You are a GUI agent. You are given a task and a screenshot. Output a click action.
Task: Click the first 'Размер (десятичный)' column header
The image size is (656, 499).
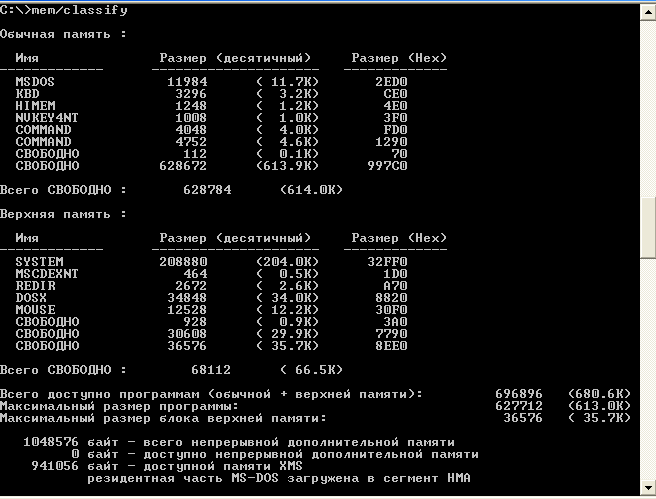pos(235,58)
